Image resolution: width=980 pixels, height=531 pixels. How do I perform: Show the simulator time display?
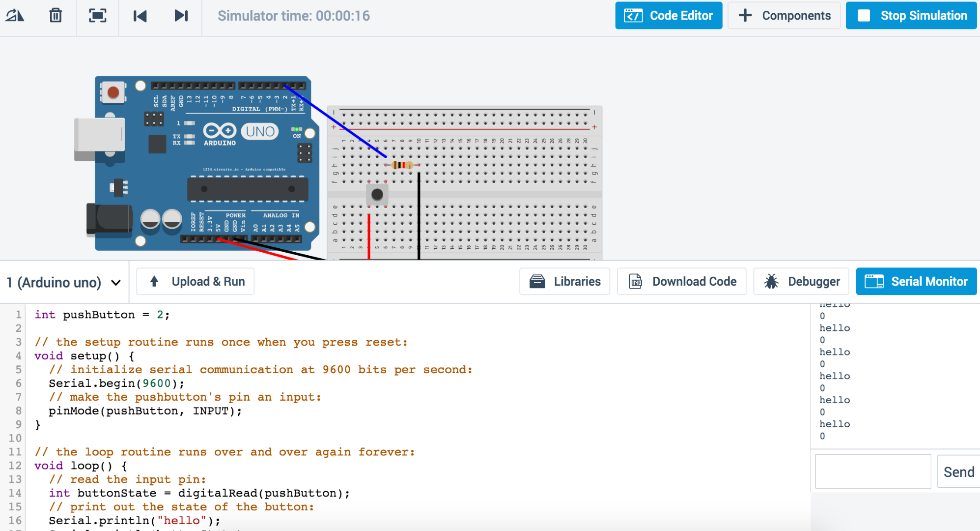point(293,15)
